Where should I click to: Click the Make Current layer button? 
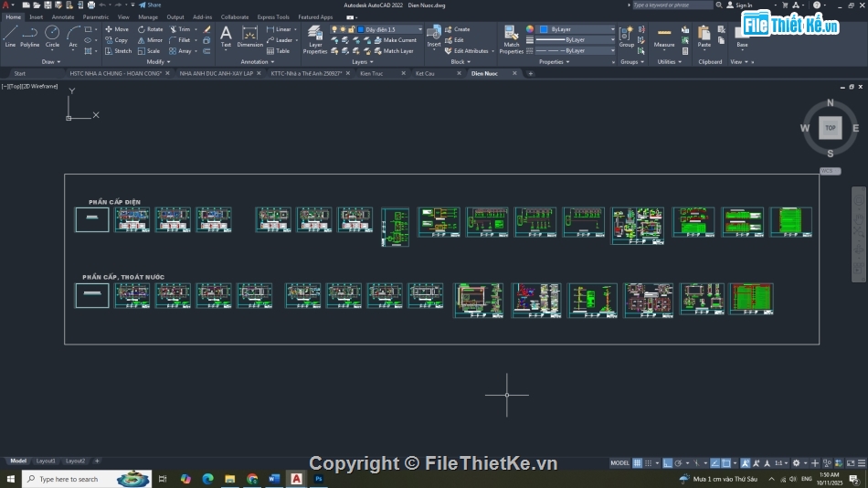396,40
